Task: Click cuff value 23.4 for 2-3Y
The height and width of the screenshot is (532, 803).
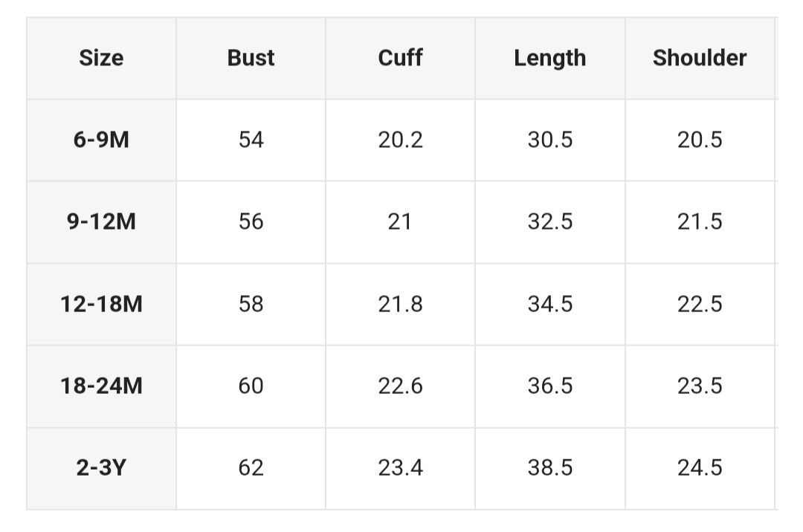Action: pyautogui.click(x=400, y=468)
